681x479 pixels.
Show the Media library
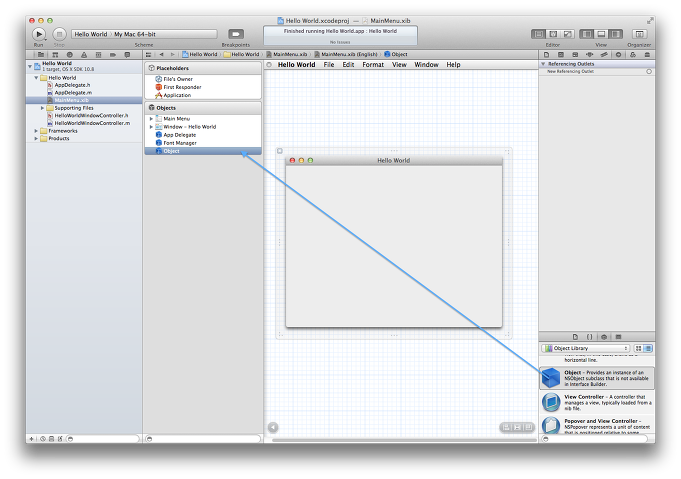click(618, 337)
